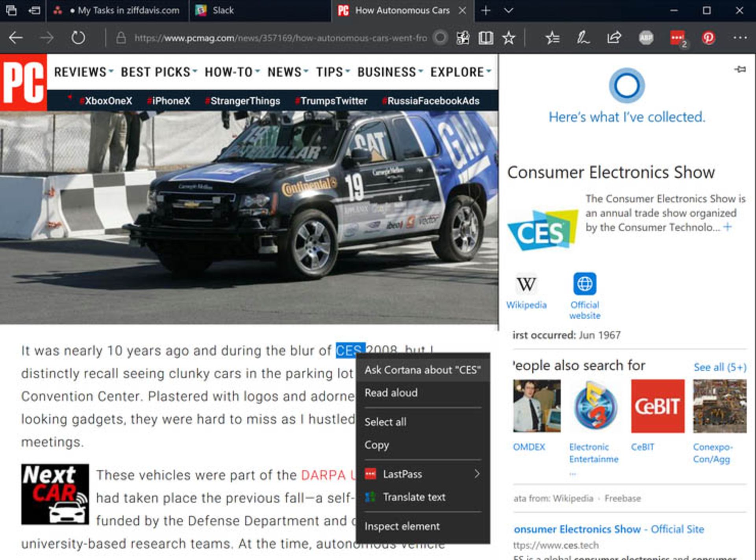The height and width of the screenshot is (560, 756).
Task: Close the How Autonomous Cars tab
Action: pos(463,11)
